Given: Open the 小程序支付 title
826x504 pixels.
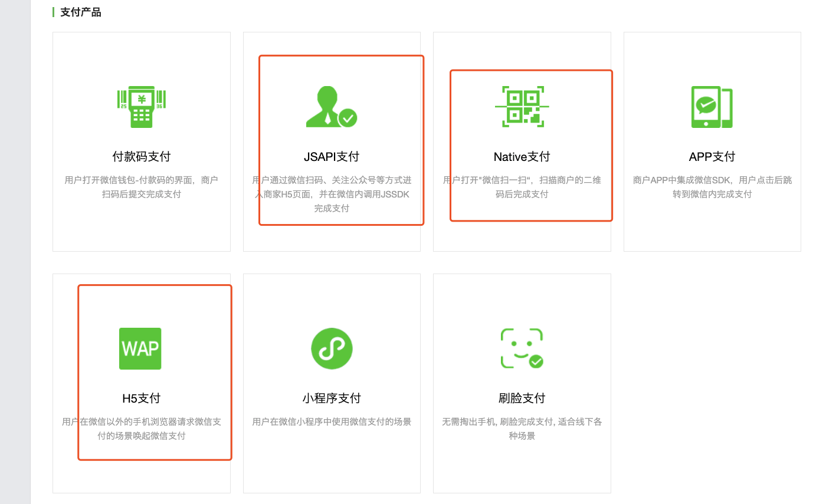Looking at the screenshot, I should click(x=332, y=398).
